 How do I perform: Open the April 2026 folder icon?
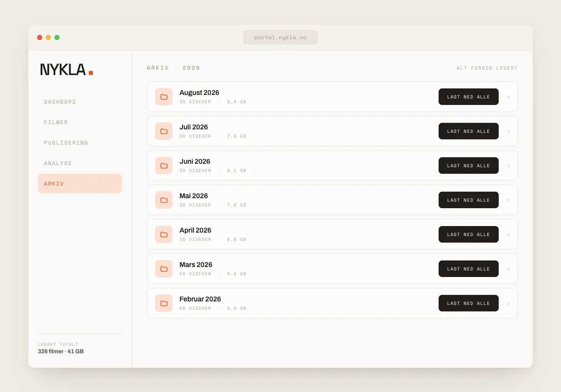[x=164, y=234]
